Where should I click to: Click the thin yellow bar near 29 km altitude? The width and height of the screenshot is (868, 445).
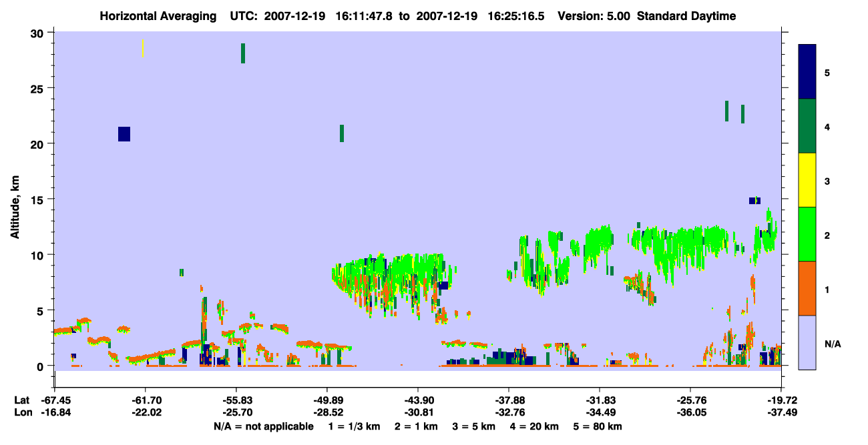click(143, 48)
